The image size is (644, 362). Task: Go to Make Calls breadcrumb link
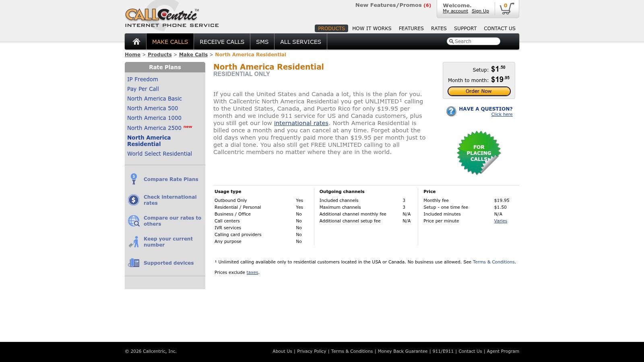(193, 55)
